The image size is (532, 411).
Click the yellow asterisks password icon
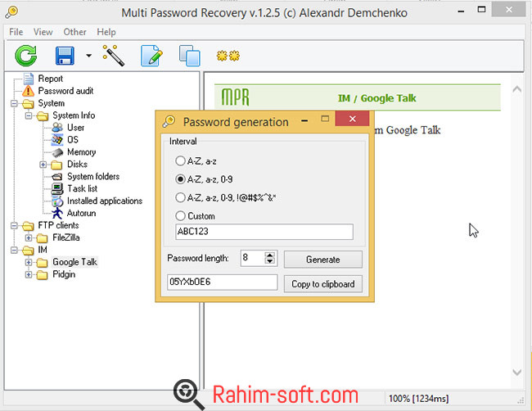coord(228,56)
